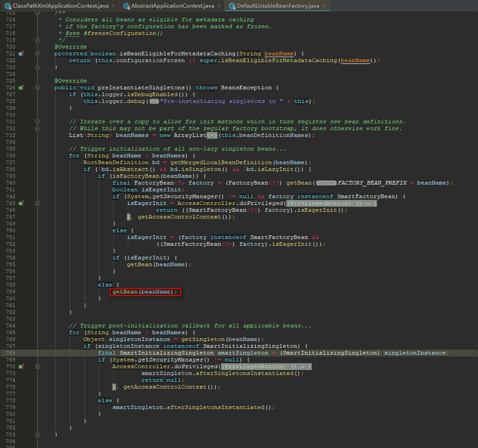Click isLazyInit call on line 738

(275, 170)
